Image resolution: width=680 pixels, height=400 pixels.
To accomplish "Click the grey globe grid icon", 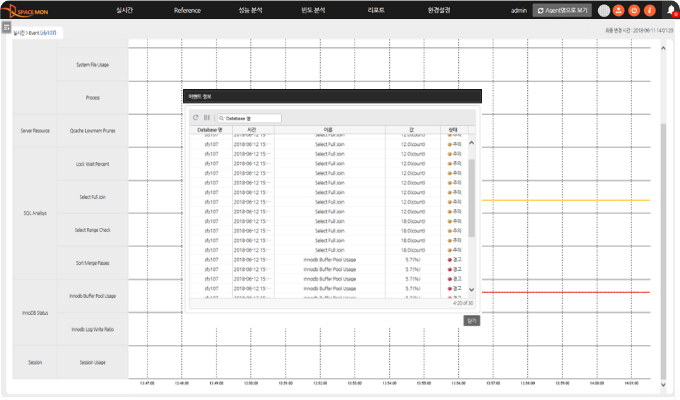I will tap(603, 10).
